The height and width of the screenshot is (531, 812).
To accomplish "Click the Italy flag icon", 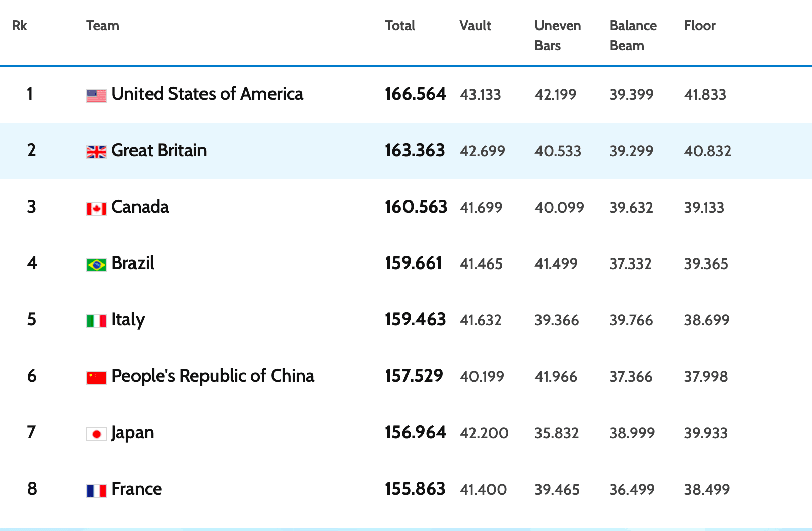I will (96, 321).
